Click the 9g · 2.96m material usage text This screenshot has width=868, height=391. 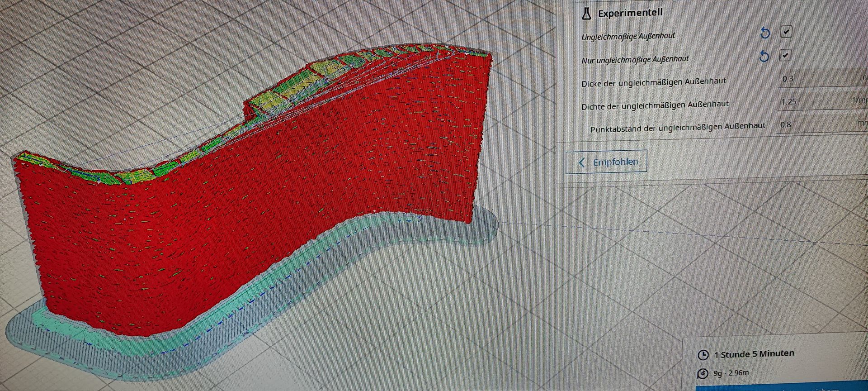[731, 373]
